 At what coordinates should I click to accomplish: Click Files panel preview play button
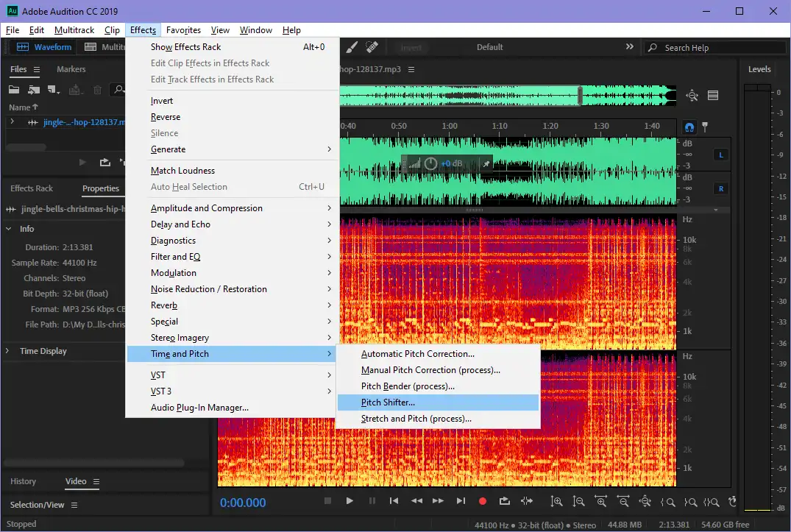(82, 163)
